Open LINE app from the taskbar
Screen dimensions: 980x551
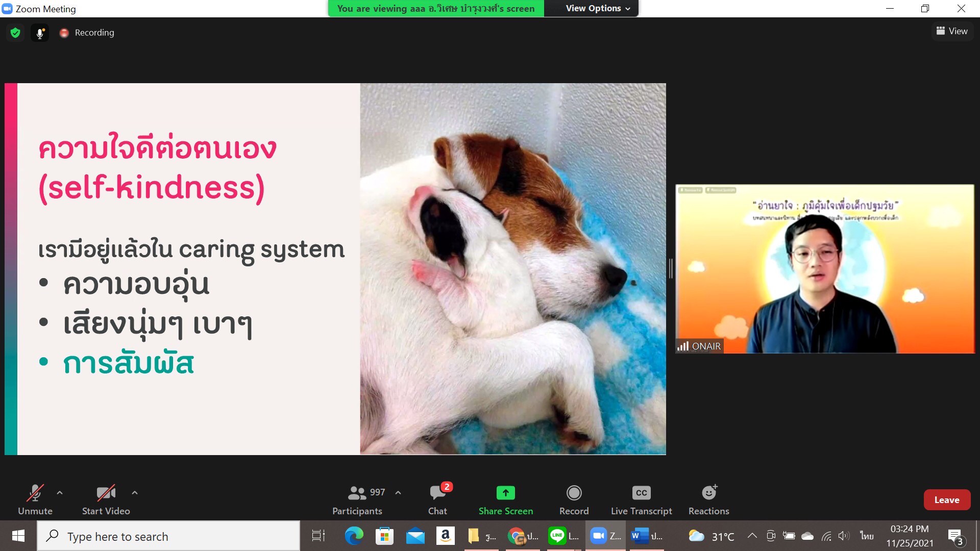point(557,536)
